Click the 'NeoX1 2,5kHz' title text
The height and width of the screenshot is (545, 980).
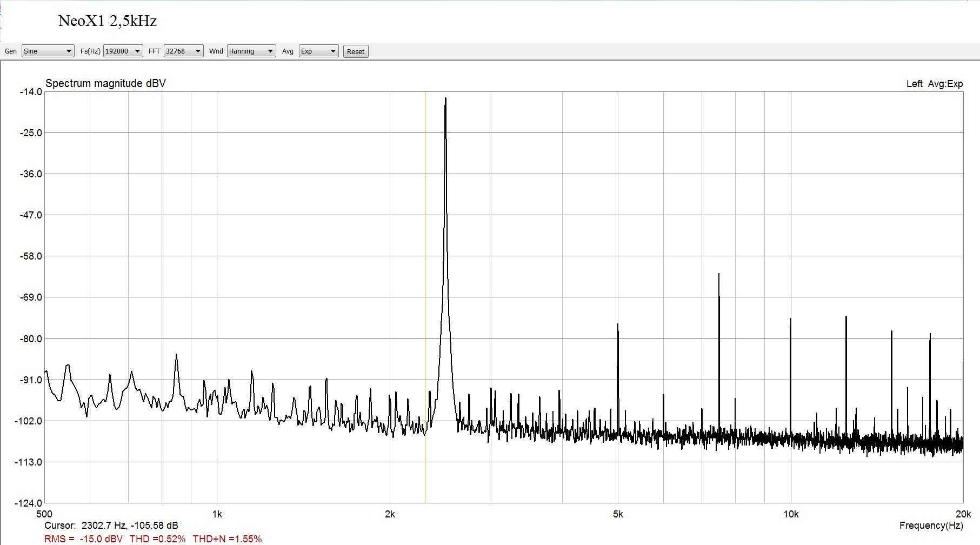point(108,21)
